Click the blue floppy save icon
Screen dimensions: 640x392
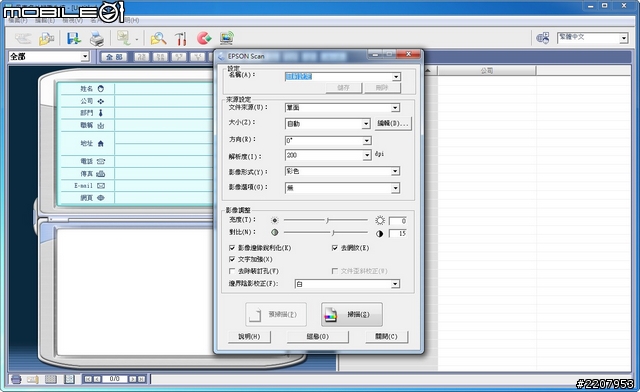(74, 39)
